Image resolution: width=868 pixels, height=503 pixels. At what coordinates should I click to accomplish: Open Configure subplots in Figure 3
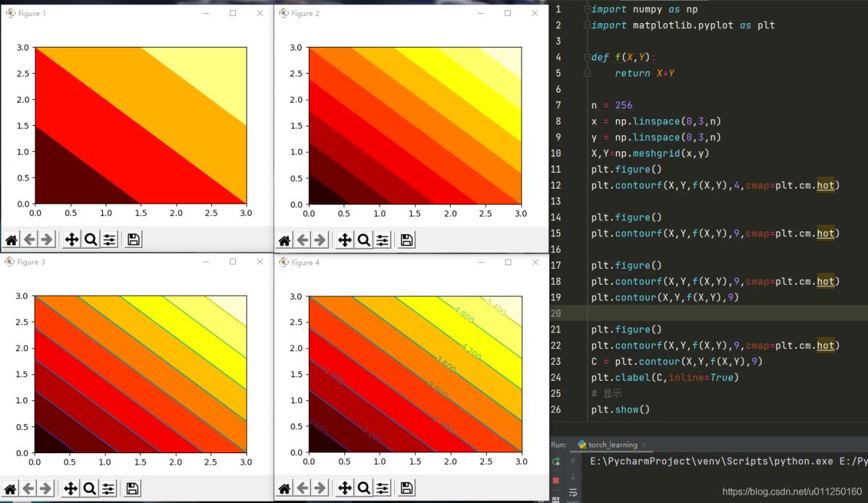click(109, 489)
